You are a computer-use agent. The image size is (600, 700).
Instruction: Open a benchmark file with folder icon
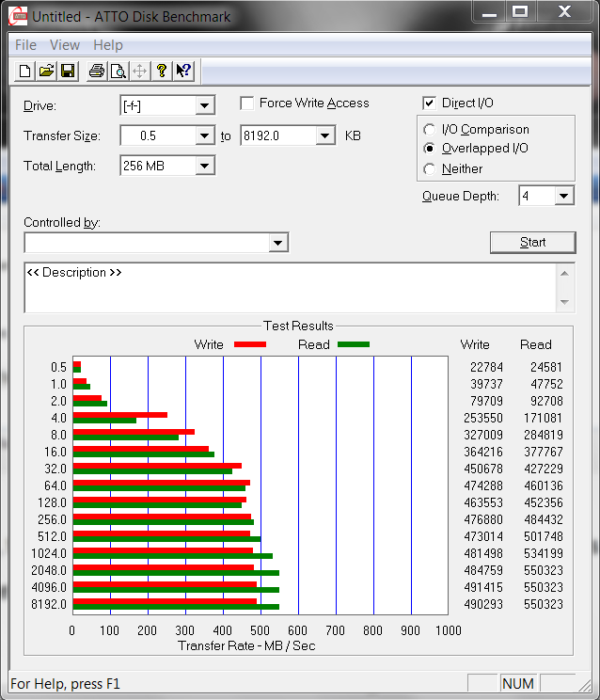46,71
